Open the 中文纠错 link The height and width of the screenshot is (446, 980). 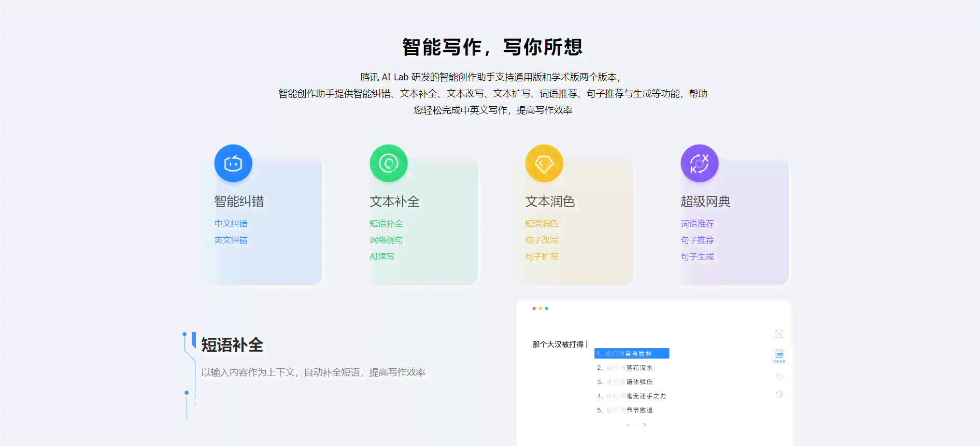(231, 223)
